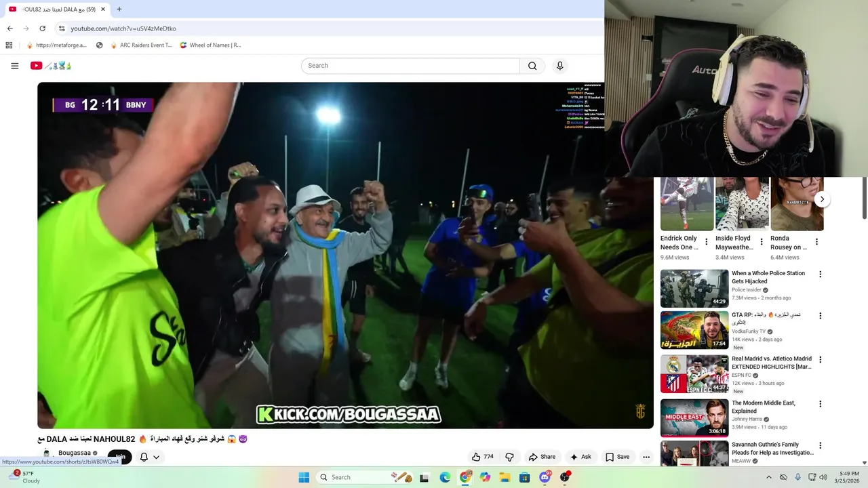Viewport: 868px width, 488px height.
Task: Open the Bougassaa channel name link
Action: pos(75,453)
